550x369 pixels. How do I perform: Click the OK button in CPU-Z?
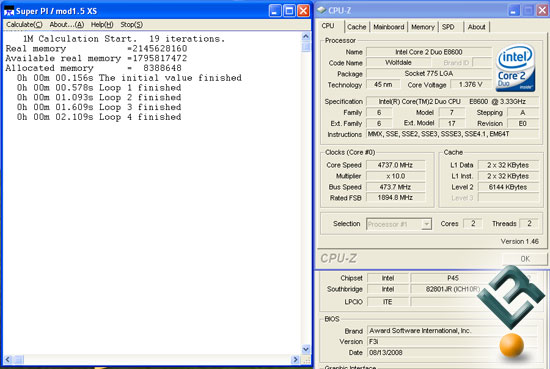525,259
